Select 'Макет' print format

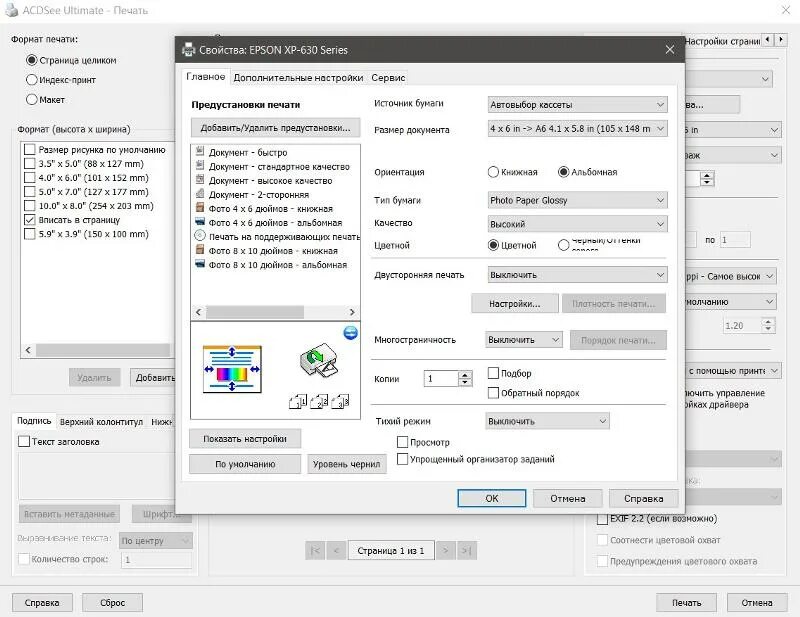[32, 100]
